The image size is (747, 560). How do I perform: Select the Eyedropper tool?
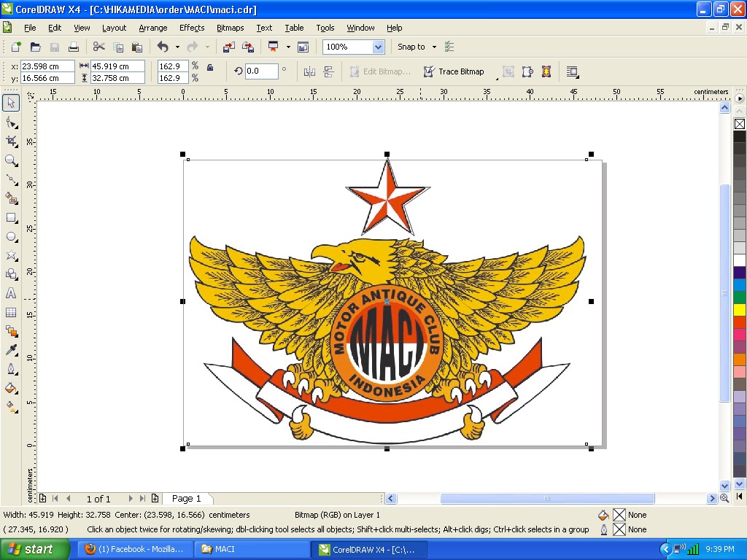(x=11, y=351)
